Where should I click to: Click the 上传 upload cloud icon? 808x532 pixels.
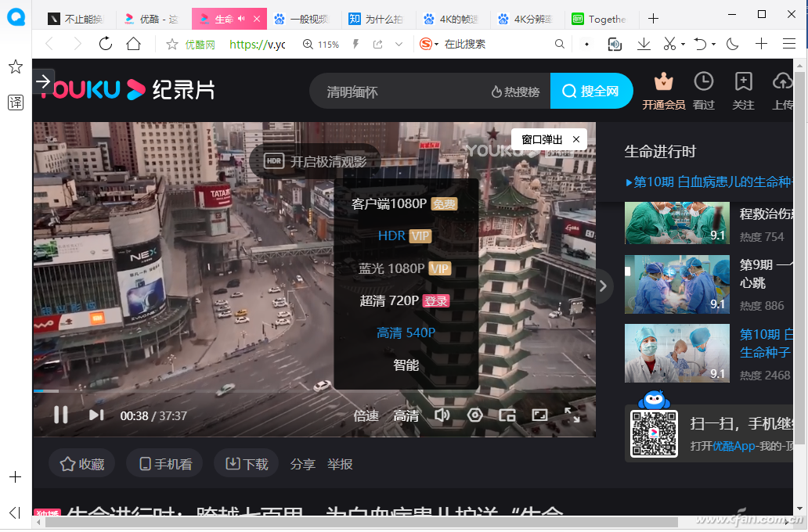(782, 92)
